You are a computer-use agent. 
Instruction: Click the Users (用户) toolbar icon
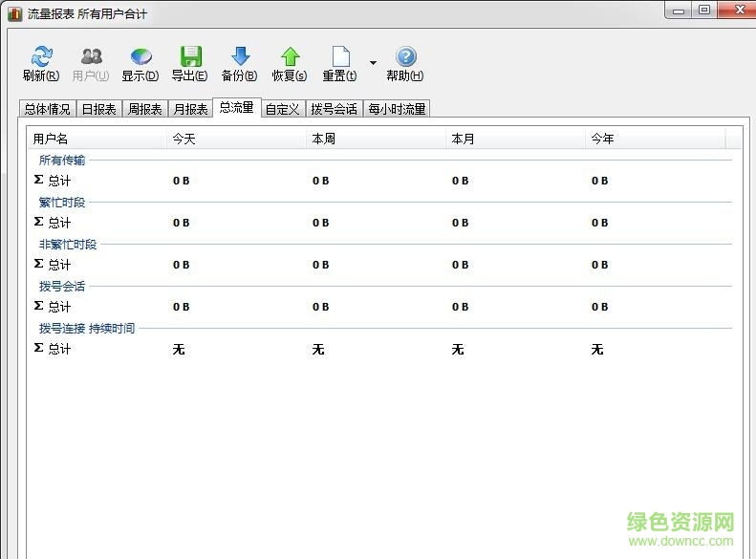[91, 58]
